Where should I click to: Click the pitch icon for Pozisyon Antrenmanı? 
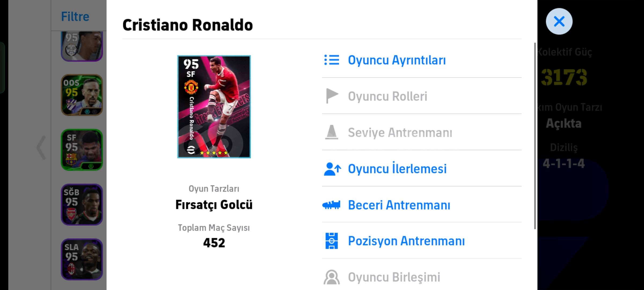(332, 241)
